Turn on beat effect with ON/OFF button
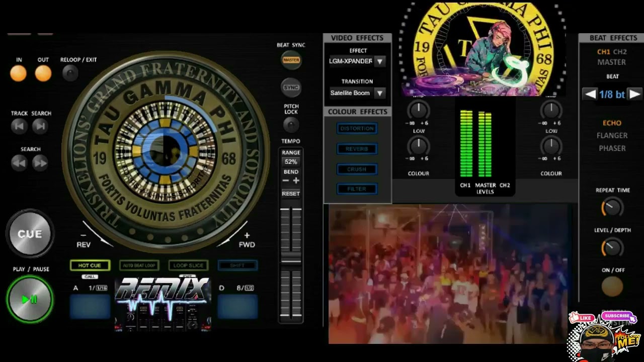The width and height of the screenshot is (644, 362). click(612, 287)
